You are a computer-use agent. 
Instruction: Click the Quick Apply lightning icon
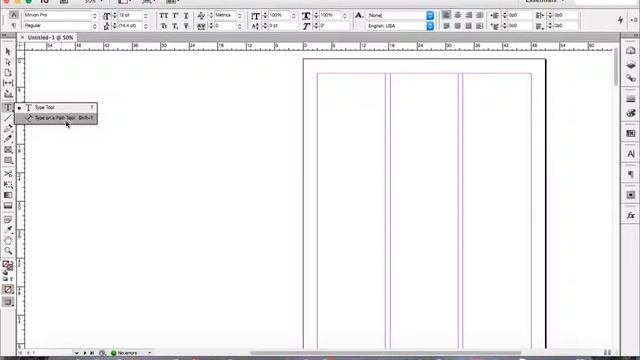tap(620, 20)
